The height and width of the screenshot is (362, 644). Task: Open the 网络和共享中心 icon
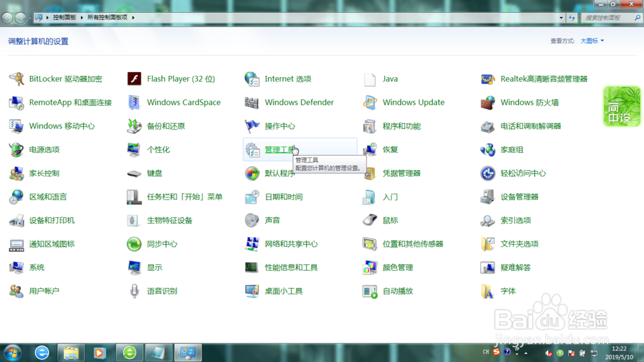tap(252, 244)
